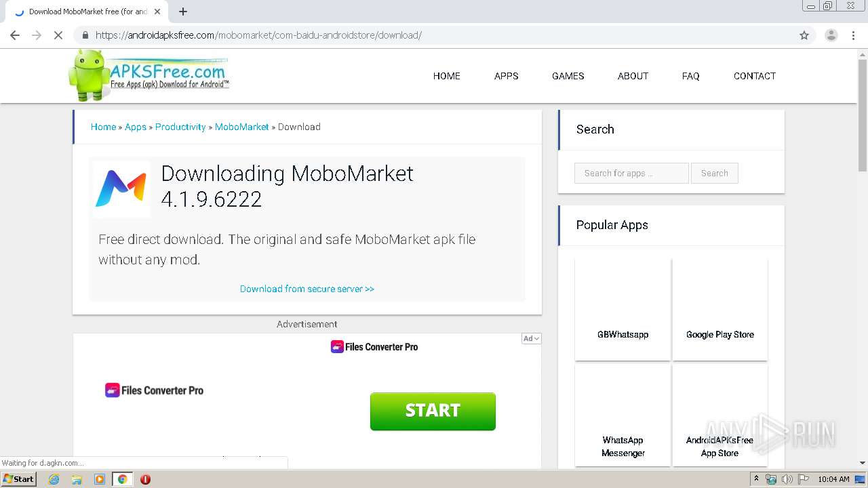Open the ABOUT page

pyautogui.click(x=633, y=76)
